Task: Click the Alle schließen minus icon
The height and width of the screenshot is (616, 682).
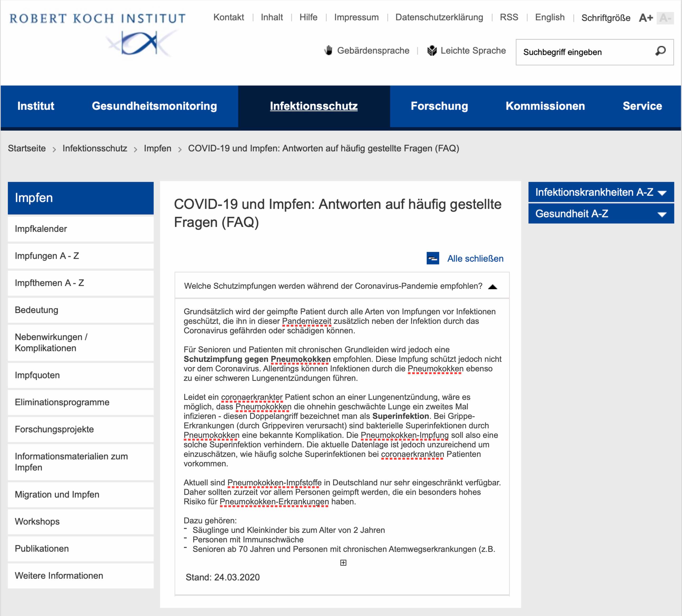Action: (433, 258)
